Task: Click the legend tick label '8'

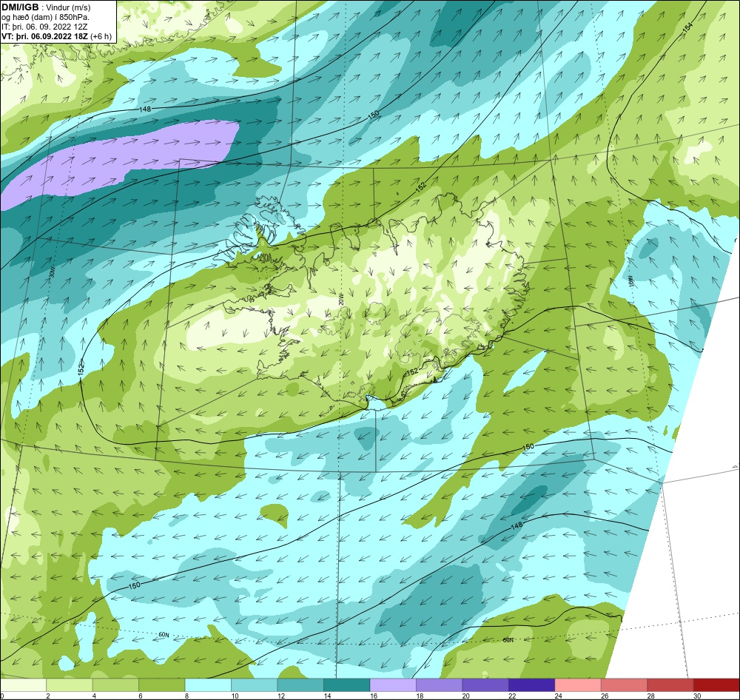Action: coord(187,696)
